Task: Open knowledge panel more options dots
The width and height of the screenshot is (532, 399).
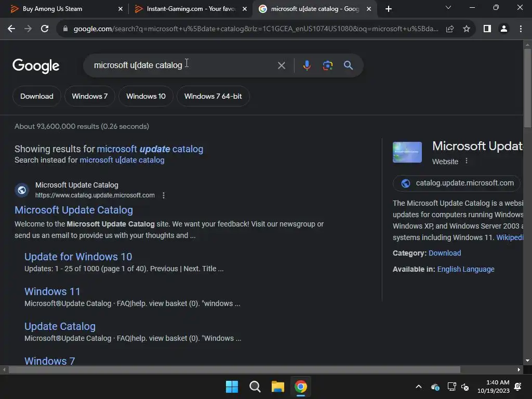Action: [467, 161]
